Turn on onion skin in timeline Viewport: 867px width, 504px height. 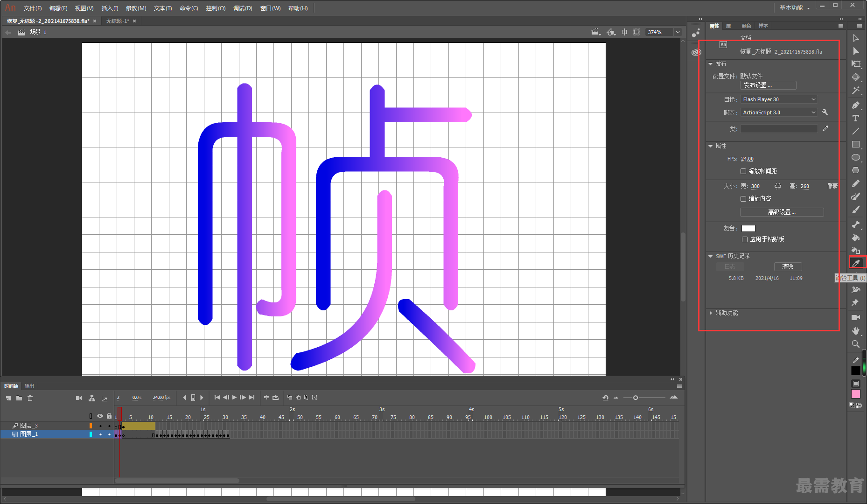click(x=290, y=398)
